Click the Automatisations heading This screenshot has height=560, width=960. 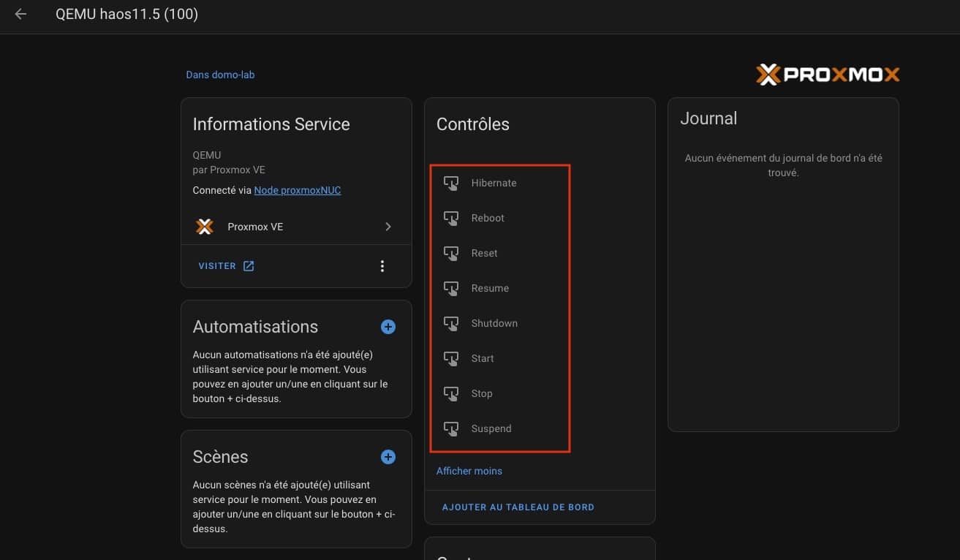[x=255, y=327]
